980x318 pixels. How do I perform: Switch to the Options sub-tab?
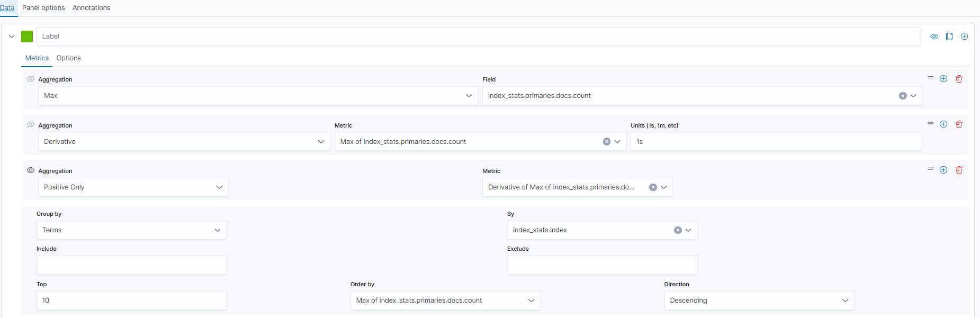click(69, 58)
